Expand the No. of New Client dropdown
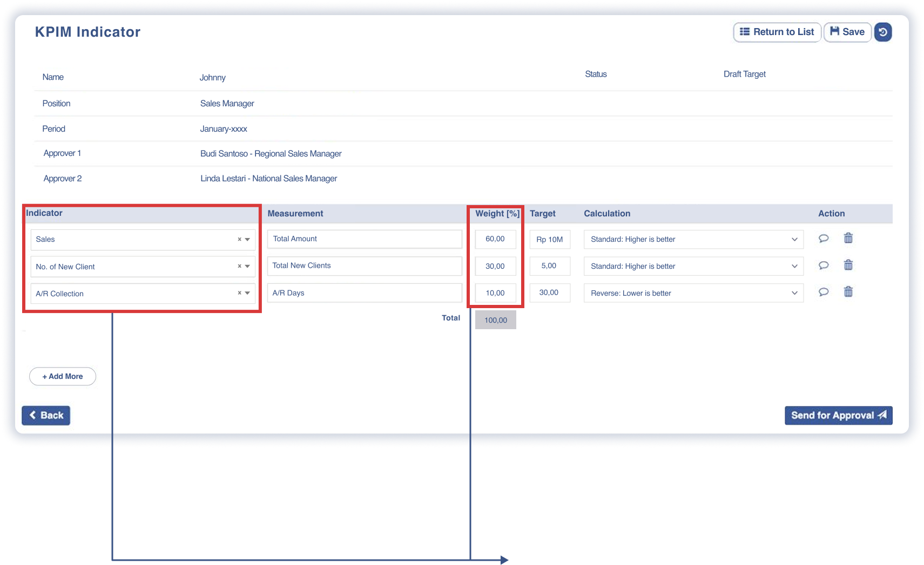Screen dimensions: 924x565 coord(247,267)
